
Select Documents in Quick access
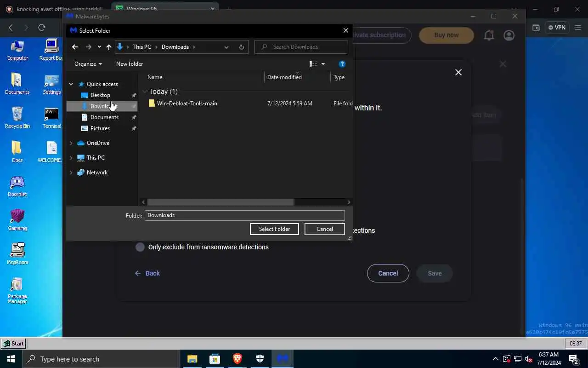104,117
